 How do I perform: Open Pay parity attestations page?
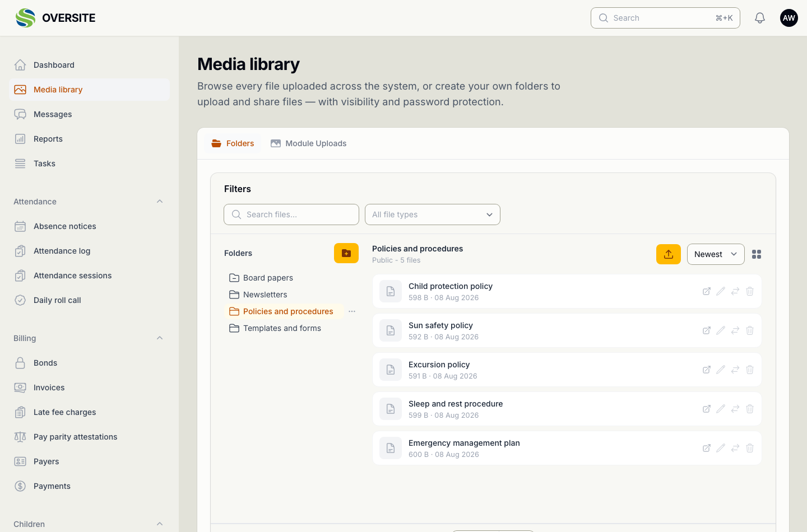coord(90,437)
